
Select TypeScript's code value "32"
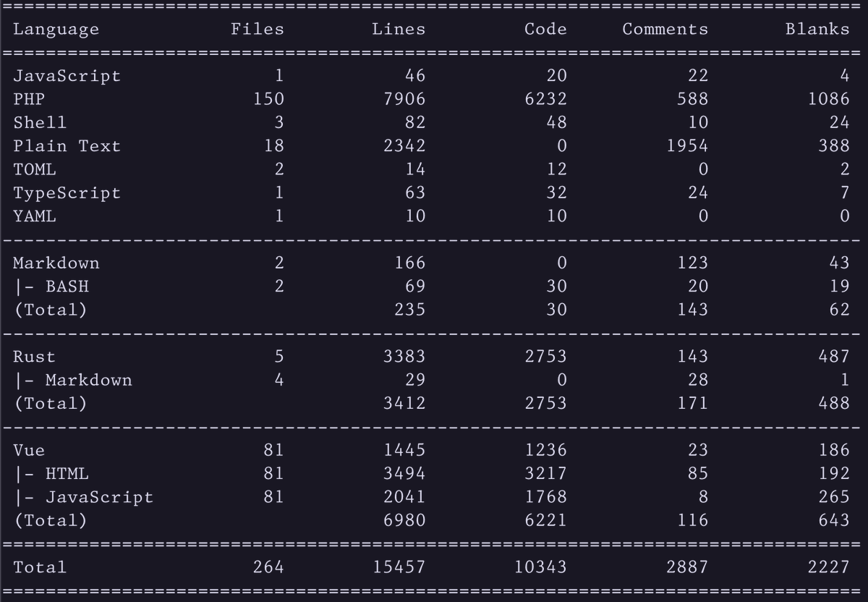pyautogui.click(x=556, y=192)
